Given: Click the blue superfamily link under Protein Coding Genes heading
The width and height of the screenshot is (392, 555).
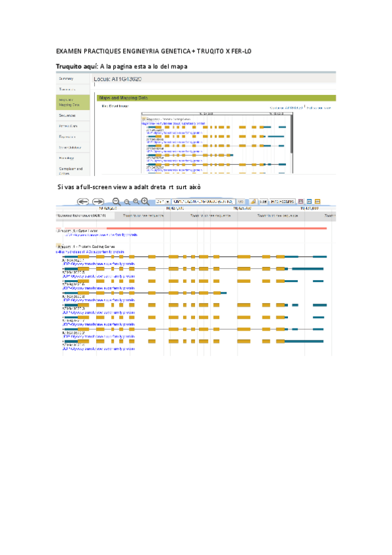Looking at the screenshot, I should pyautogui.click(x=90, y=252).
